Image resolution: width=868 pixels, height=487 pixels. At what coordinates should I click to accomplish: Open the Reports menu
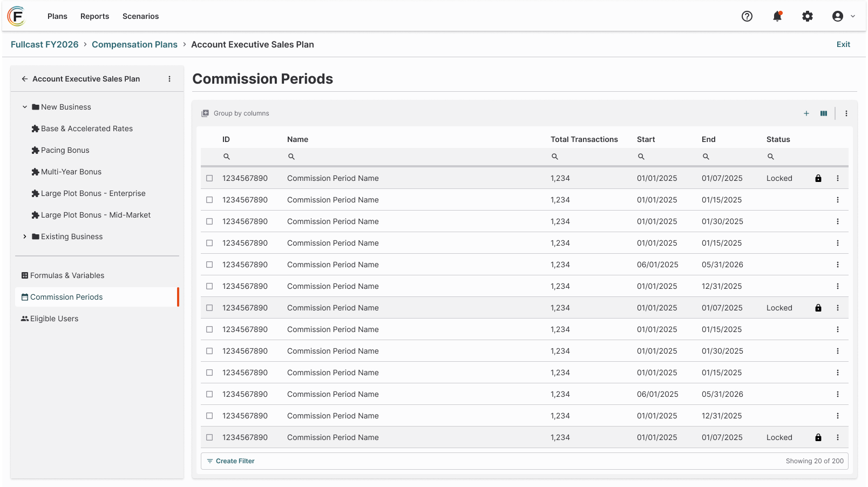95,16
